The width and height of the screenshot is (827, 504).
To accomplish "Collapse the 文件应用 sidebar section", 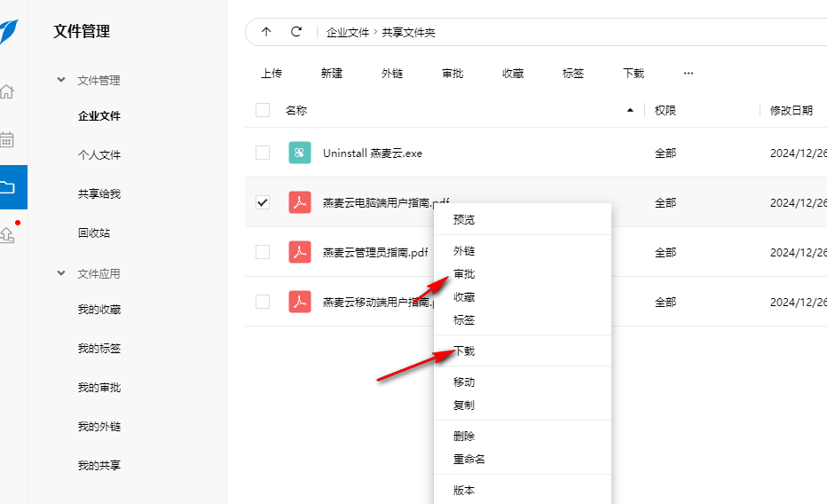I will click(x=61, y=273).
